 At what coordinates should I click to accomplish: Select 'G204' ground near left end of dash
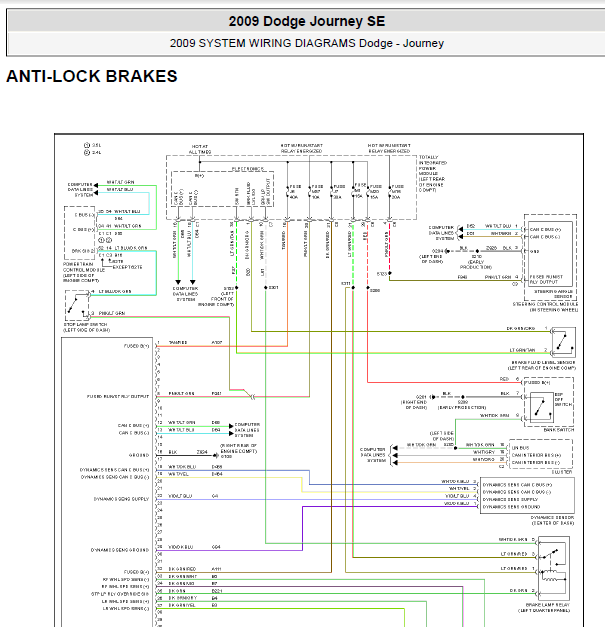437,251
